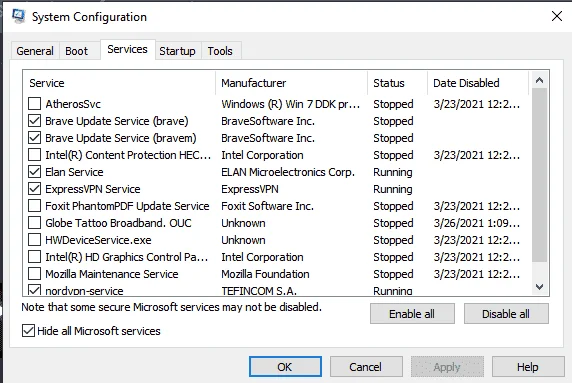Screen dimensions: 572x383
Task: Close the System Configuration window
Action: 557,16
